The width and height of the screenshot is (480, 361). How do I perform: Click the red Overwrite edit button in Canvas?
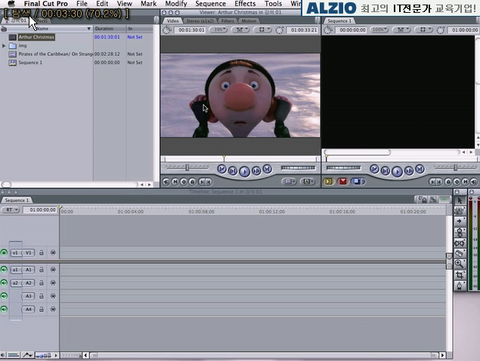343,181
